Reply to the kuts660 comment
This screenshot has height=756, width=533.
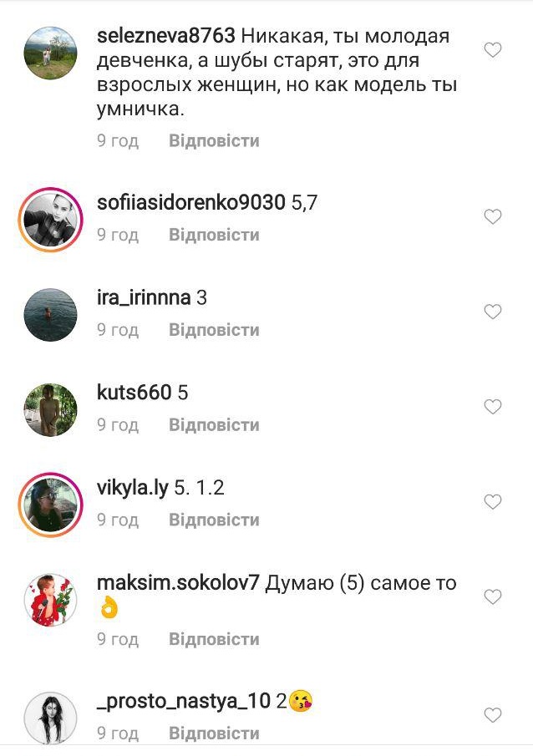click(x=214, y=424)
